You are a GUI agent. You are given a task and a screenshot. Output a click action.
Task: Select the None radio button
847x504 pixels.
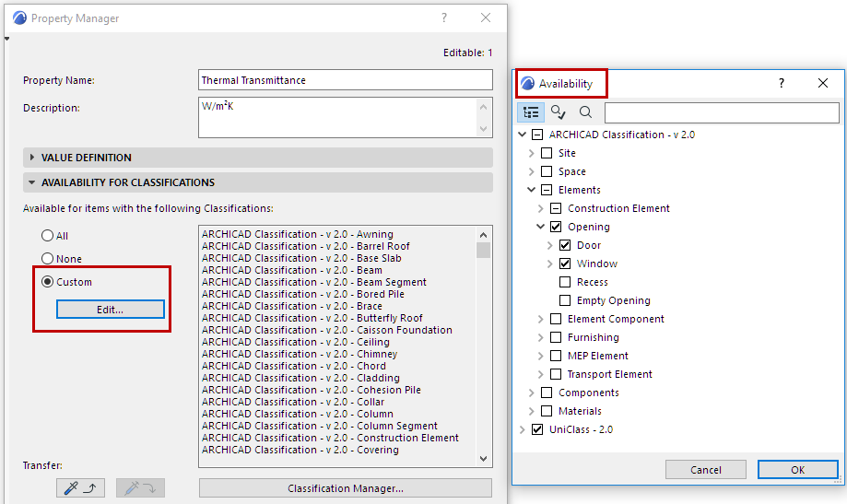coord(48,259)
